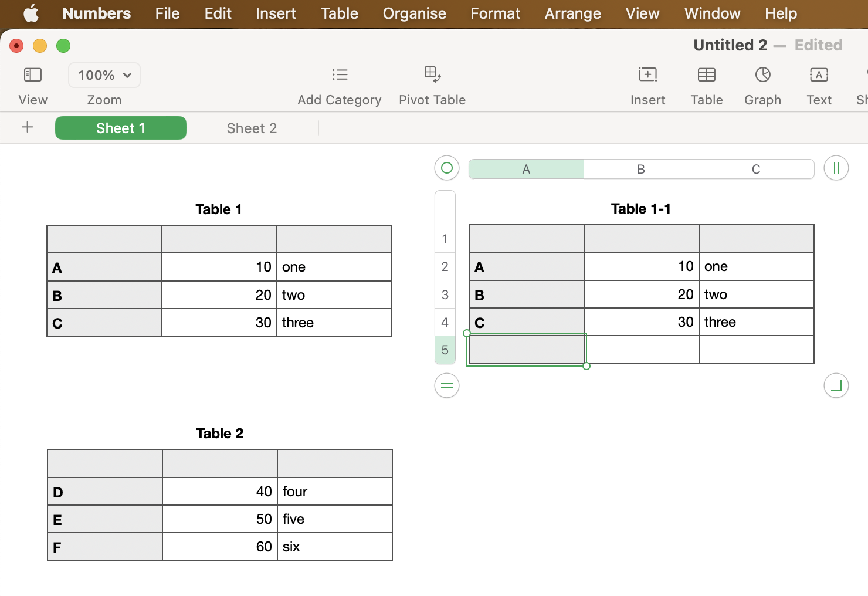Select Table 1-1 via its circular handle
The image size is (868, 596).
(x=446, y=168)
